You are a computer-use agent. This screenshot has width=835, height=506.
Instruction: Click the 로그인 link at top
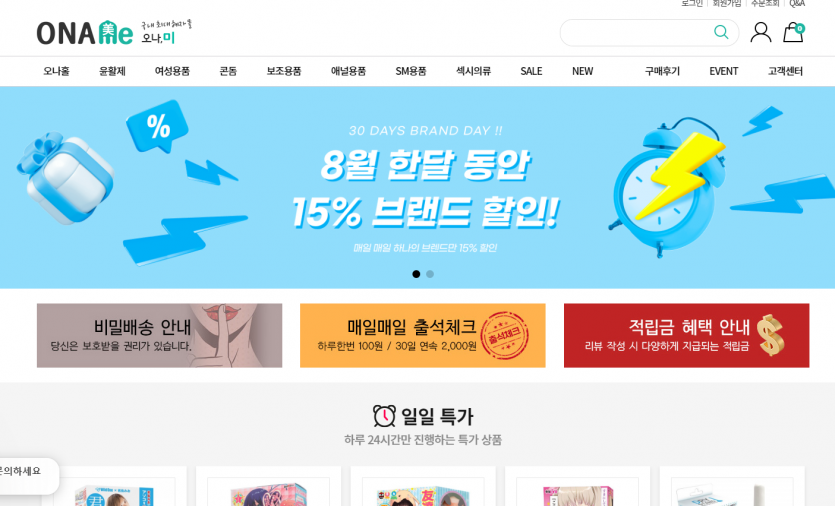[x=692, y=3]
